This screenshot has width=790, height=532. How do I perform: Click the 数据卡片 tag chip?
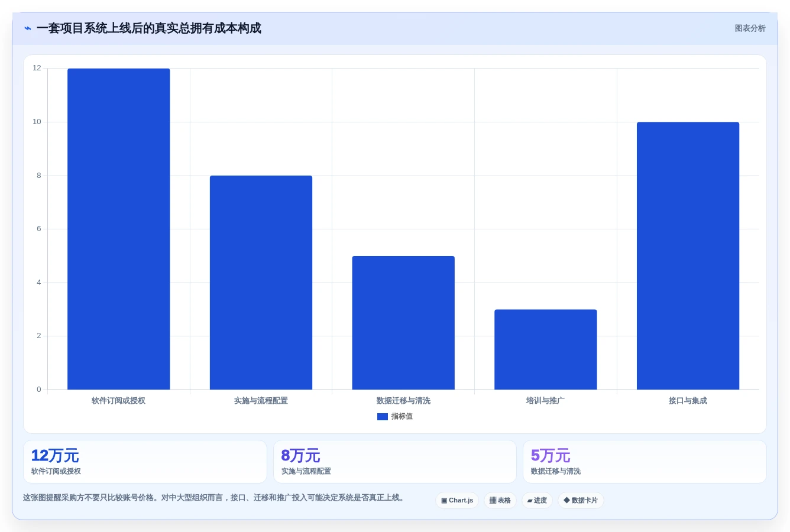click(581, 501)
